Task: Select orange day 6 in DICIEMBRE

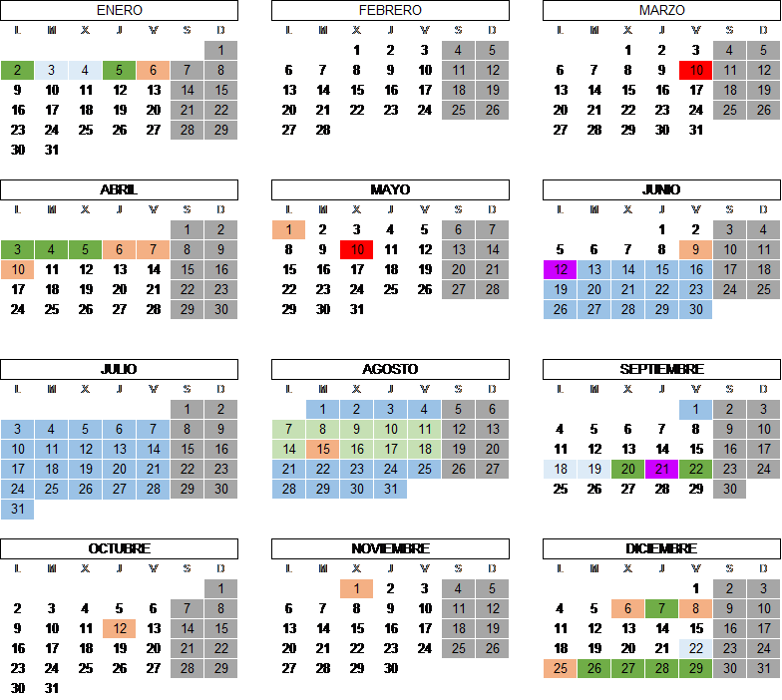Action: click(x=628, y=608)
